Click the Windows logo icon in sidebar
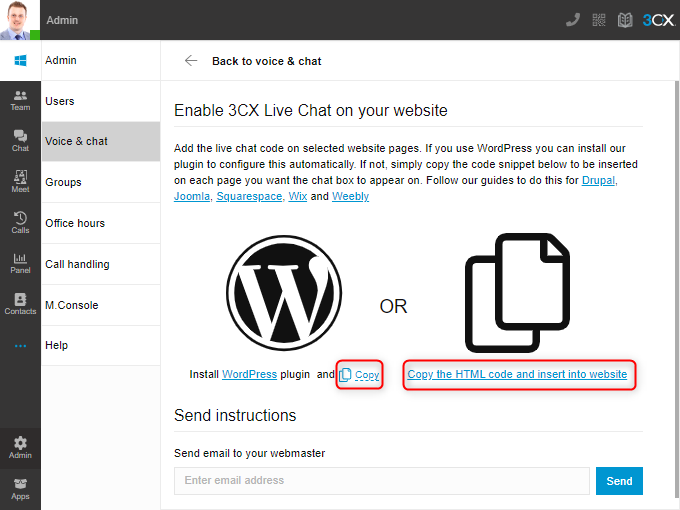This screenshot has height=510, width=680. [20, 60]
